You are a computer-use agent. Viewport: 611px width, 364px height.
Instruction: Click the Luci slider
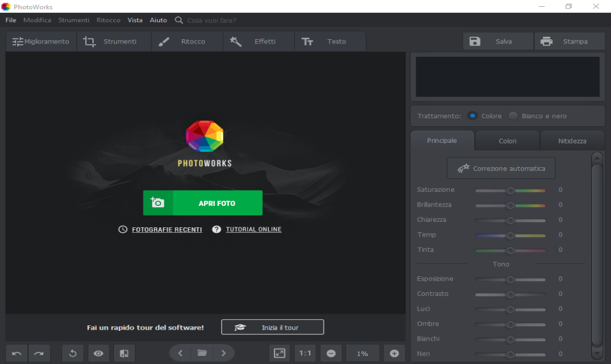(x=510, y=309)
